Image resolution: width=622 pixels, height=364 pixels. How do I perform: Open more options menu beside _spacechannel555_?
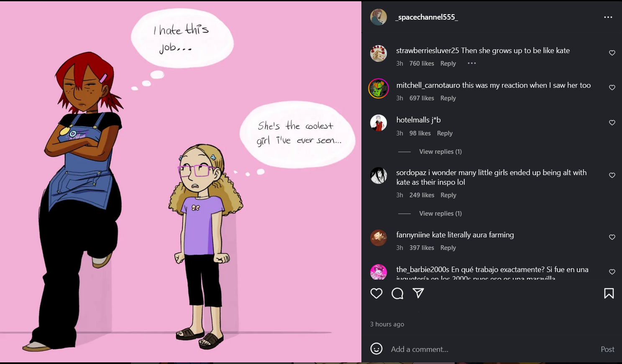point(608,17)
